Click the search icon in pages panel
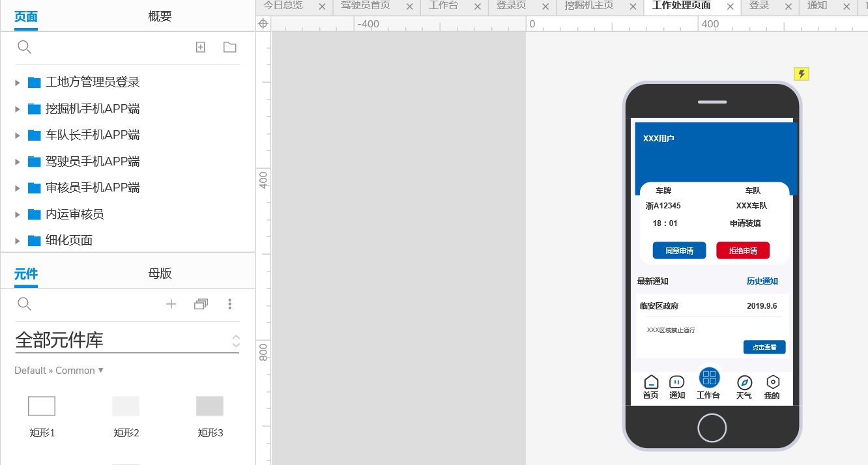 (24, 47)
